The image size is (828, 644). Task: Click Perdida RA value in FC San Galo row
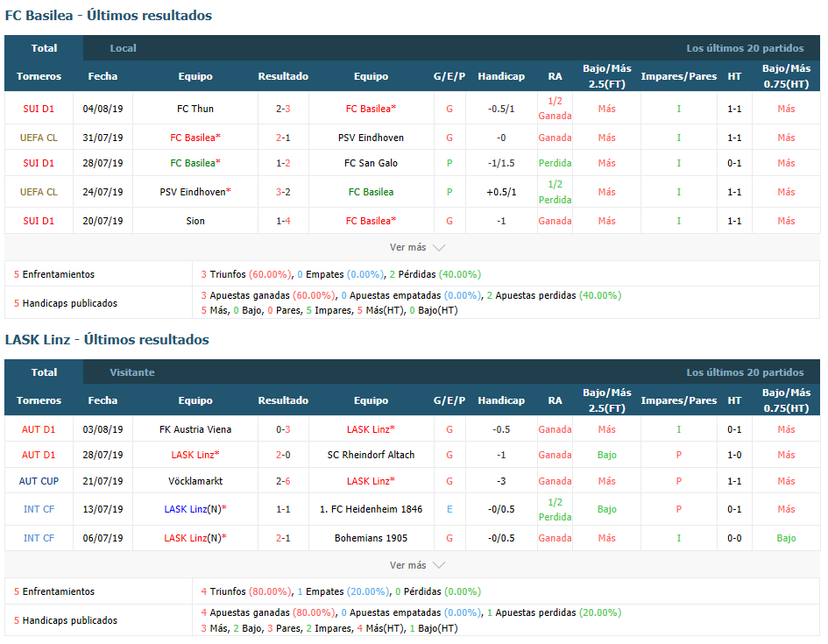[x=555, y=163]
